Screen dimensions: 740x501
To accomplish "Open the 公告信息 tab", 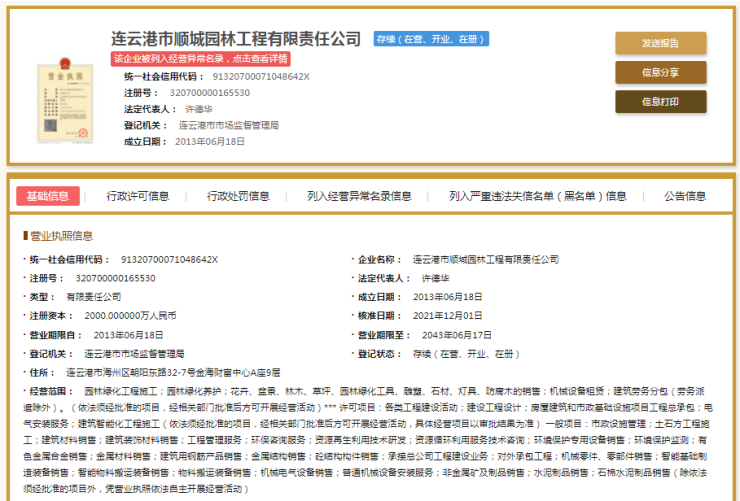I will [x=685, y=196].
